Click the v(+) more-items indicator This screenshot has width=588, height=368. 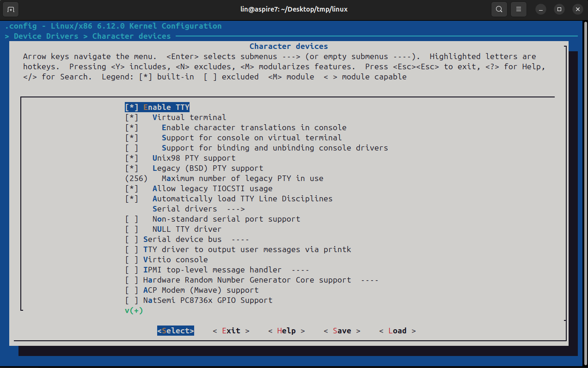tap(134, 310)
